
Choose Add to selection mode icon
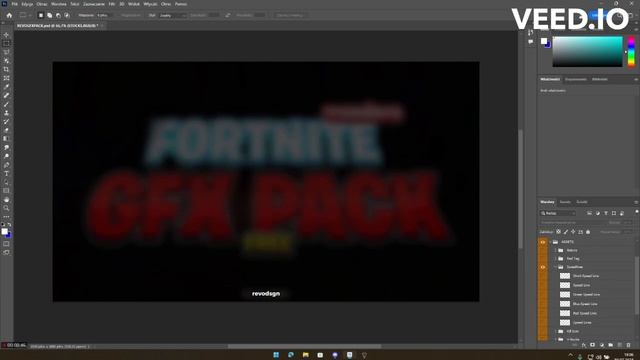coord(49,15)
